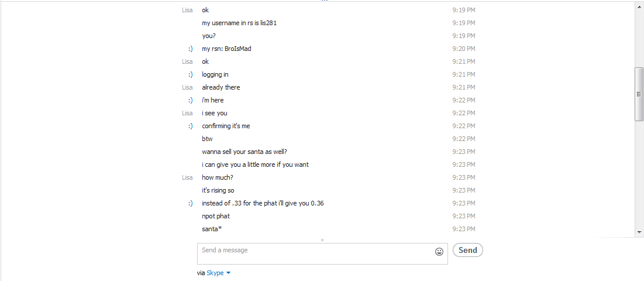This screenshot has width=644, height=281.
Task: Select message "my username in rs is lis281"
Action: point(239,23)
